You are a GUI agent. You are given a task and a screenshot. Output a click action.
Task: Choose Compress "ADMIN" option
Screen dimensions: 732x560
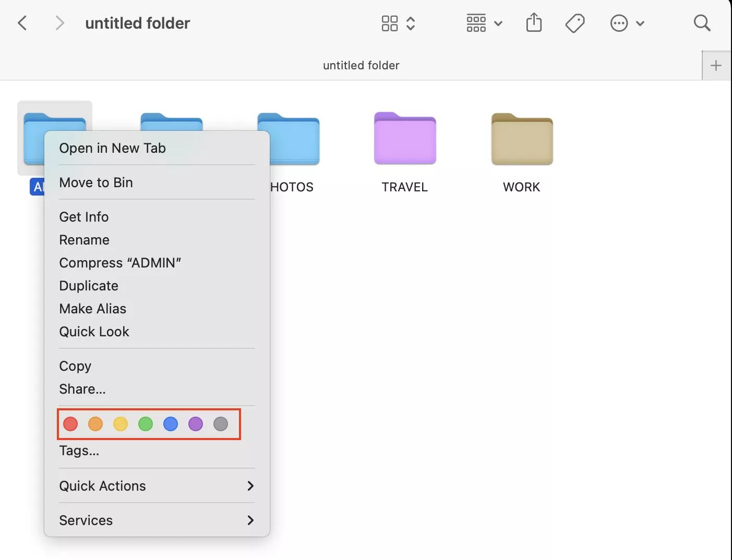[x=120, y=263]
